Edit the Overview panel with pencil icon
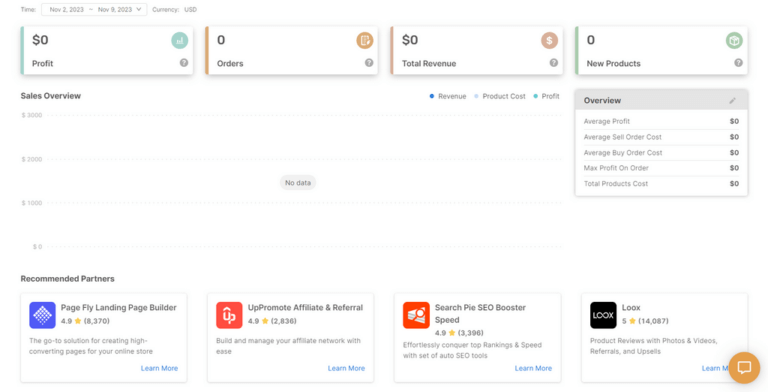The height and width of the screenshot is (392, 768). [733, 100]
